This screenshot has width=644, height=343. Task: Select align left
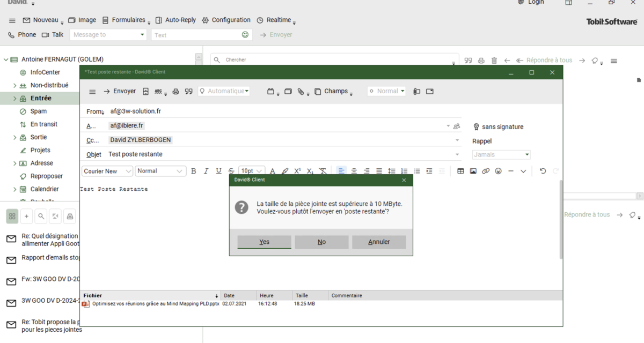[x=341, y=171]
